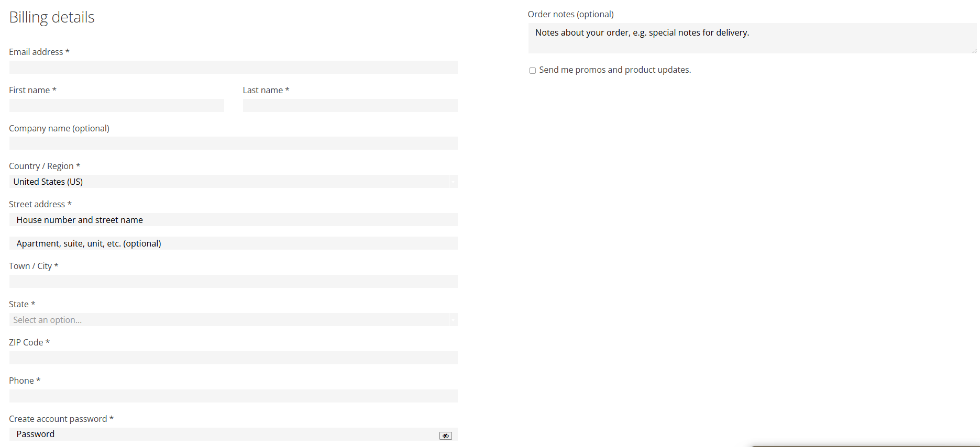Viewport: 980px width, 447px height.
Task: Click the Order notes text area
Action: 752,38
